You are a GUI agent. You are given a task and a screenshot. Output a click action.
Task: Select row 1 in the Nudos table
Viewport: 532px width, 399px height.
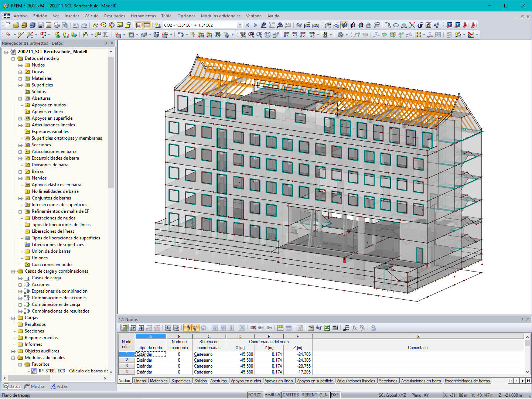(126, 354)
